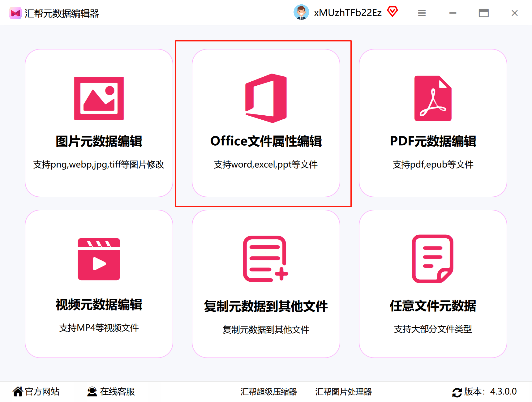532x402 pixels.
Task: Click the PDF document icon
Action: [433, 98]
